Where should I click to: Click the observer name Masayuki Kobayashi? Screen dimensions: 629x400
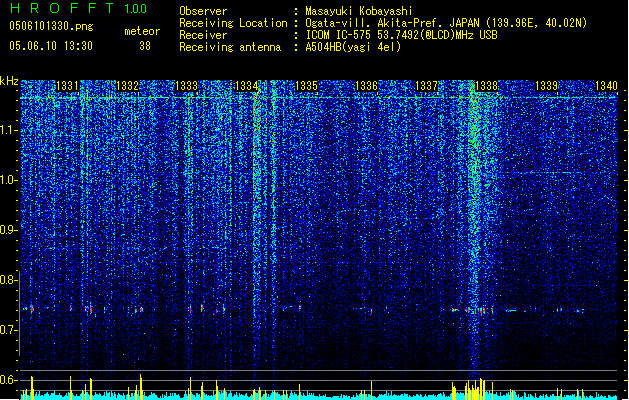click(359, 11)
